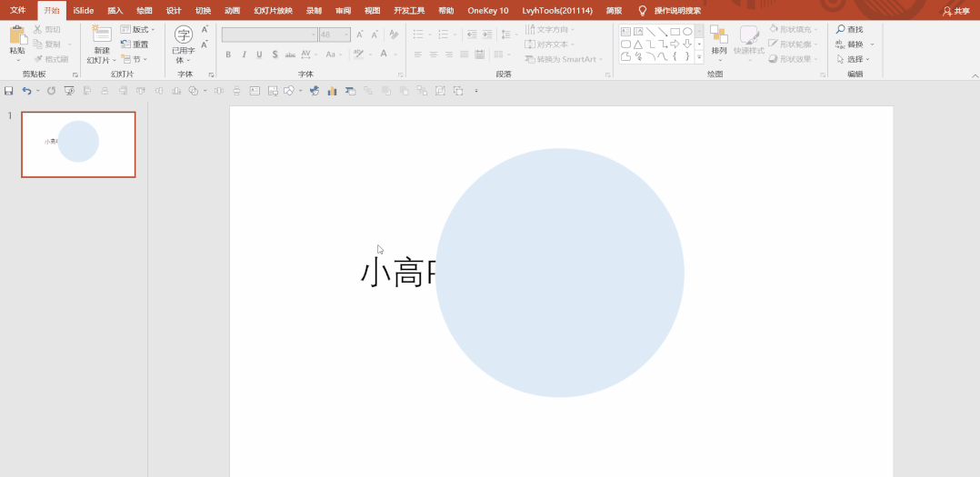Open Customize Quick Access Toolbar arrow

476,91
